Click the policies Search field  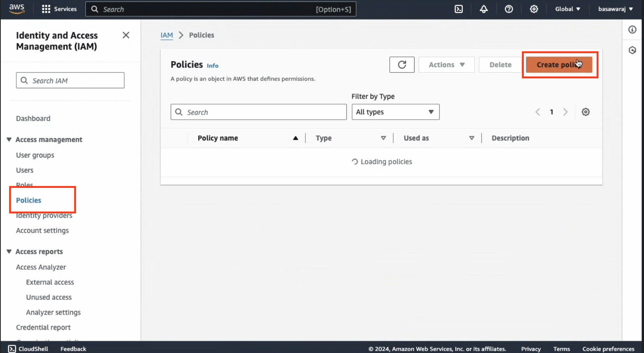pos(259,112)
